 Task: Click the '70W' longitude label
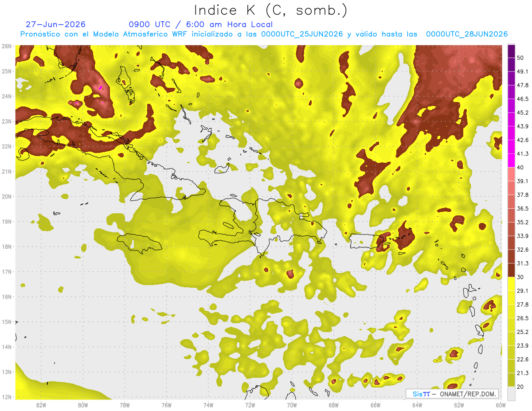coord(292,405)
